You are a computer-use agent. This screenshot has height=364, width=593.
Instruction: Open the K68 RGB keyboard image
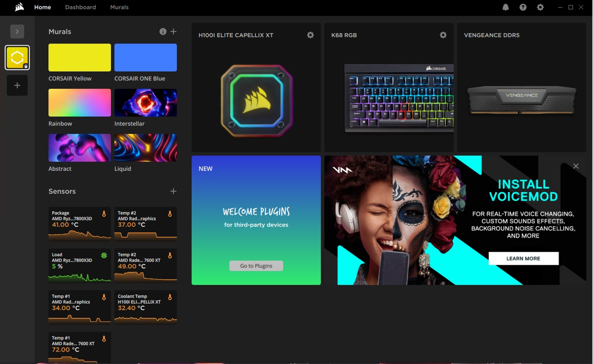tap(399, 98)
